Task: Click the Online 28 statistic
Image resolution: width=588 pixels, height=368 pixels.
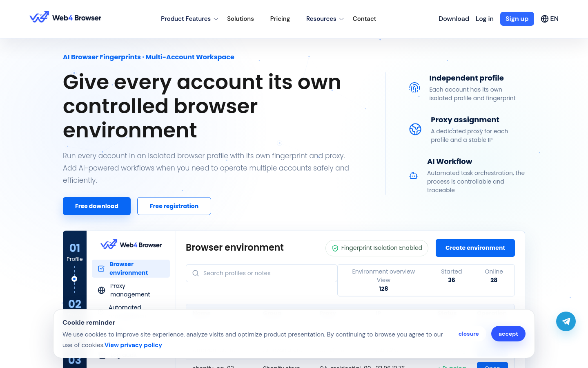Action: coord(494,276)
